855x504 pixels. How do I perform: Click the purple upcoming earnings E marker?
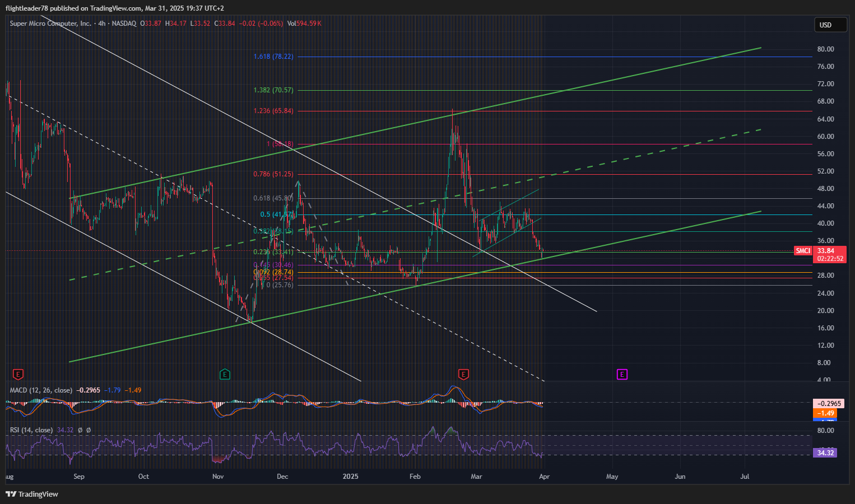[x=622, y=374]
